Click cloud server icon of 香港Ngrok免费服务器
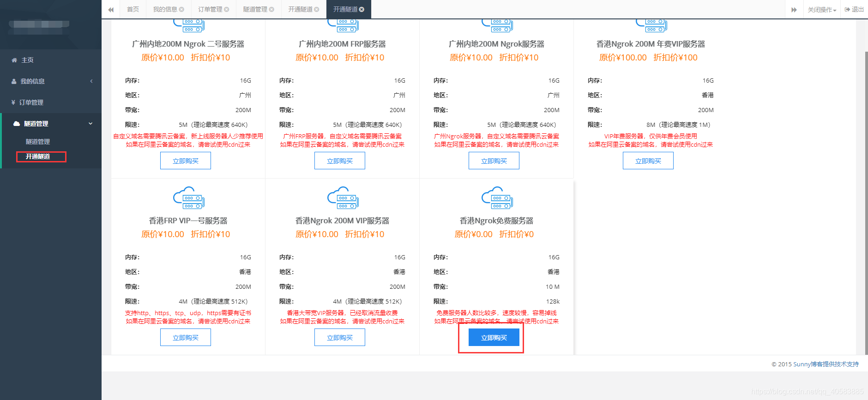This screenshot has height=400, width=868. tap(497, 198)
